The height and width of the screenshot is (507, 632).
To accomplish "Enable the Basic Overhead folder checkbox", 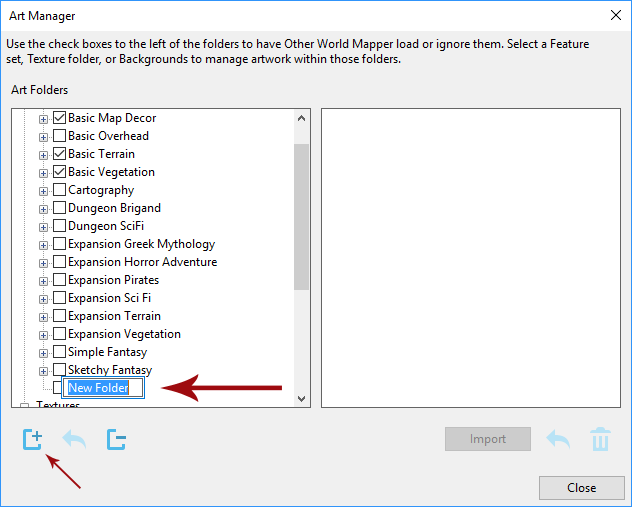I will pyautogui.click(x=59, y=136).
